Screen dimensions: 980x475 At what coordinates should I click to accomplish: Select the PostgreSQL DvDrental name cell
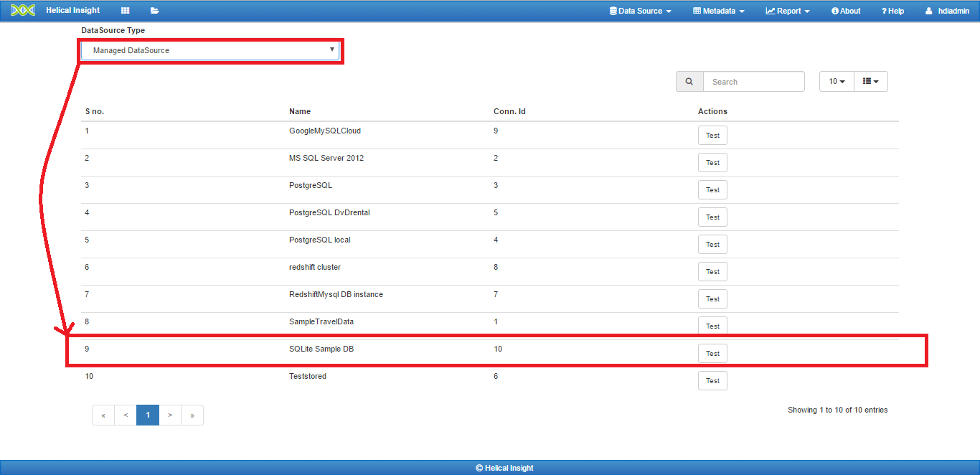click(x=329, y=212)
